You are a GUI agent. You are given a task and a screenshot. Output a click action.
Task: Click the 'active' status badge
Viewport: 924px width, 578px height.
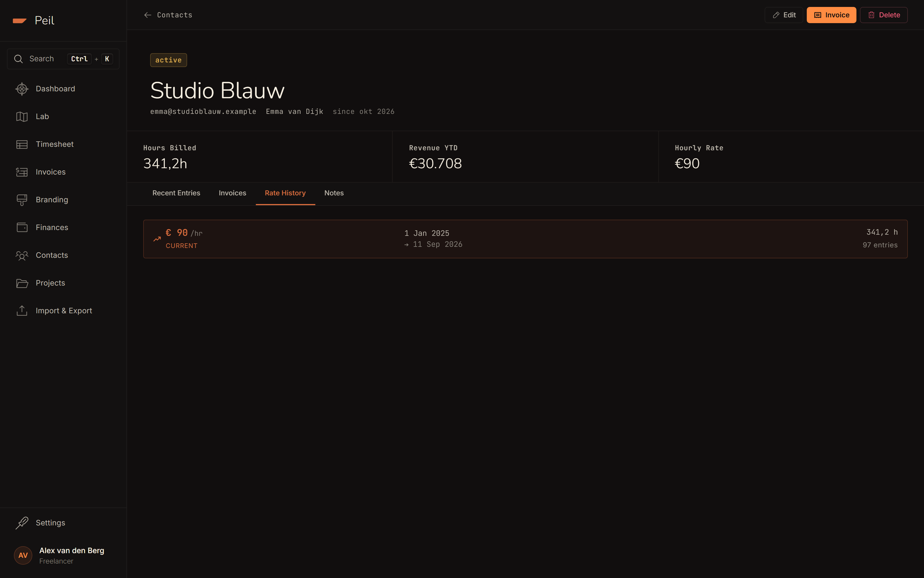pyautogui.click(x=168, y=60)
